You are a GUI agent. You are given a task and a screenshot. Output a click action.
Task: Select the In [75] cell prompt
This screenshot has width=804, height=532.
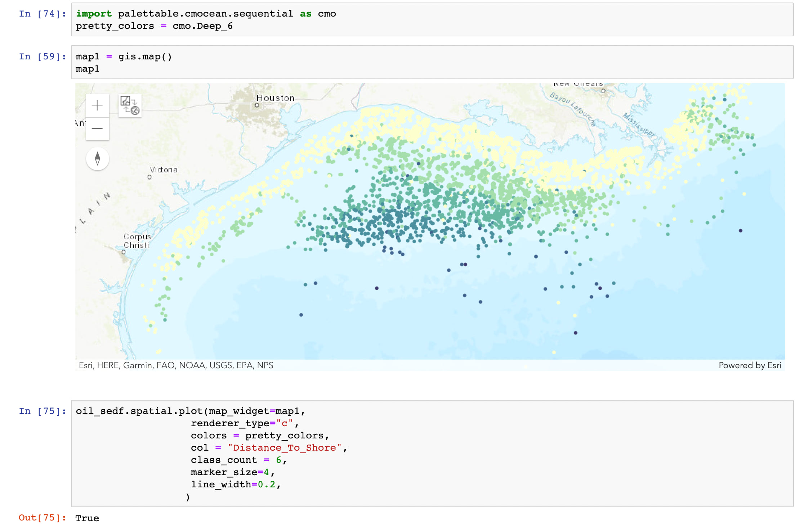pos(43,411)
